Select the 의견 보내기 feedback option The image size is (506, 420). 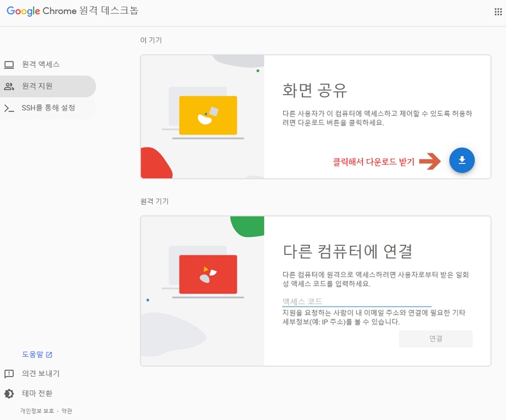(41, 374)
